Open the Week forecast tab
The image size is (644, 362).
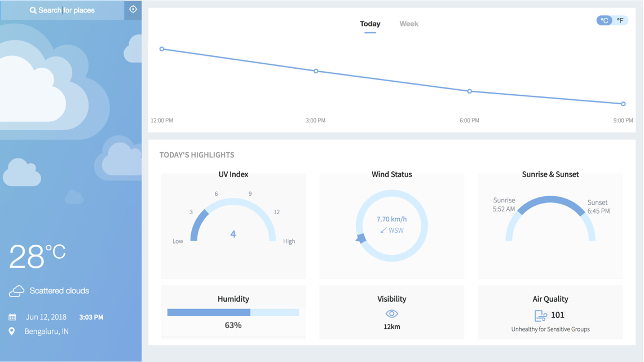pyautogui.click(x=409, y=24)
